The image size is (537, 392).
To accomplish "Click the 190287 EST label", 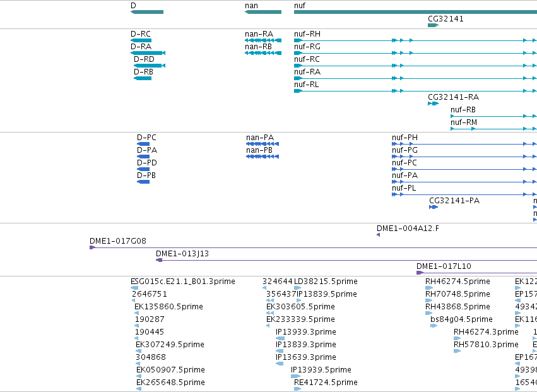I will (150, 319).
